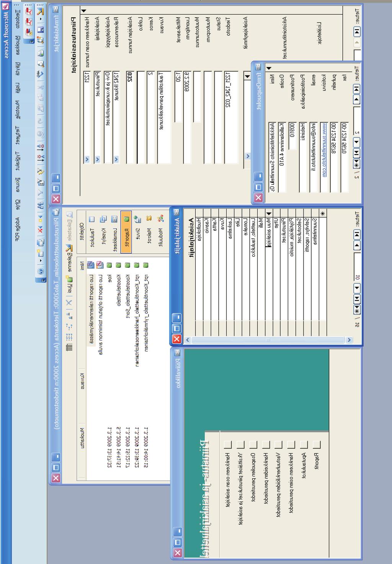
Task: Open the Rakennusosa combo box arrow
Action: 116,160
